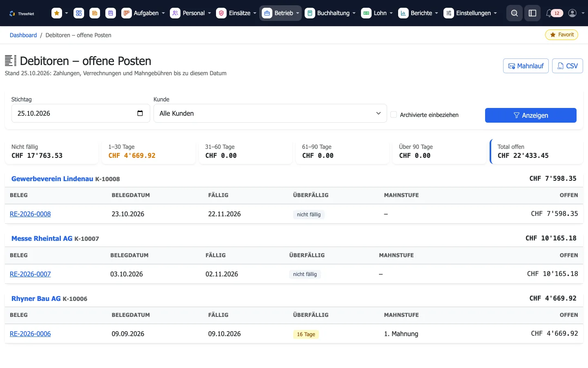Viewport: 588px width, 368px height.
Task: Toggle the sidebar panel layout icon
Action: 532,13
